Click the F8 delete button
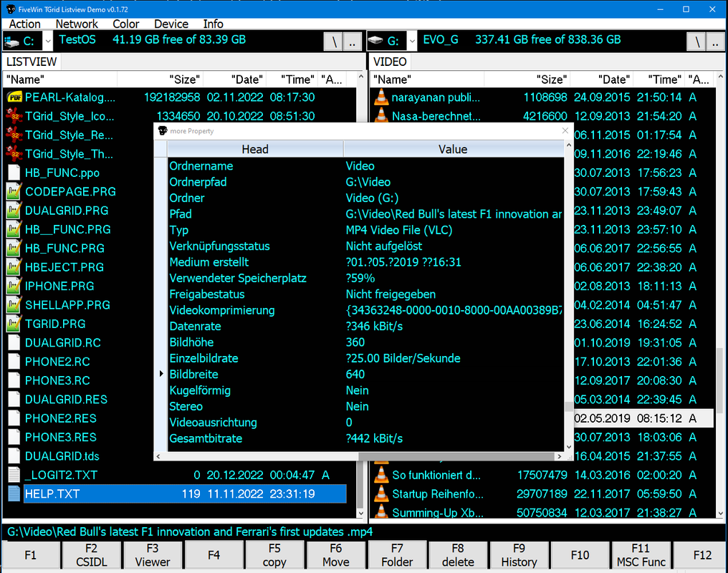This screenshot has height=573, width=728. point(458,555)
